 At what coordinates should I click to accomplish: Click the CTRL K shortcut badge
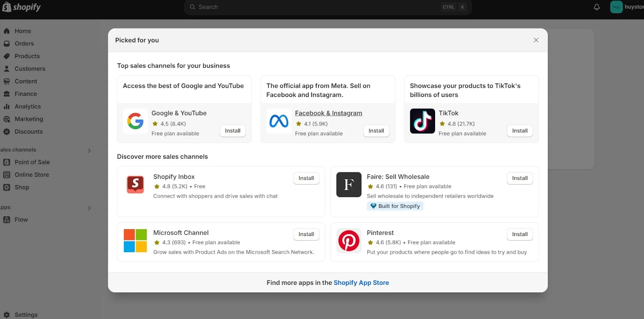(454, 7)
